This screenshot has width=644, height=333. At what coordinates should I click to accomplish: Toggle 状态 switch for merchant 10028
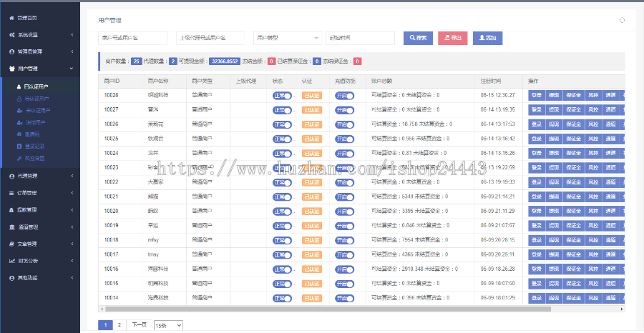[283, 95]
